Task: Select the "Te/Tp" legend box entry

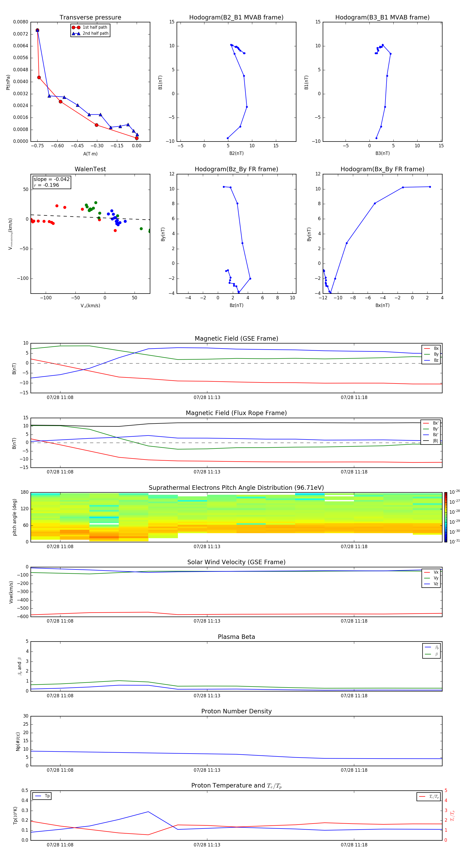Action: click(429, 796)
